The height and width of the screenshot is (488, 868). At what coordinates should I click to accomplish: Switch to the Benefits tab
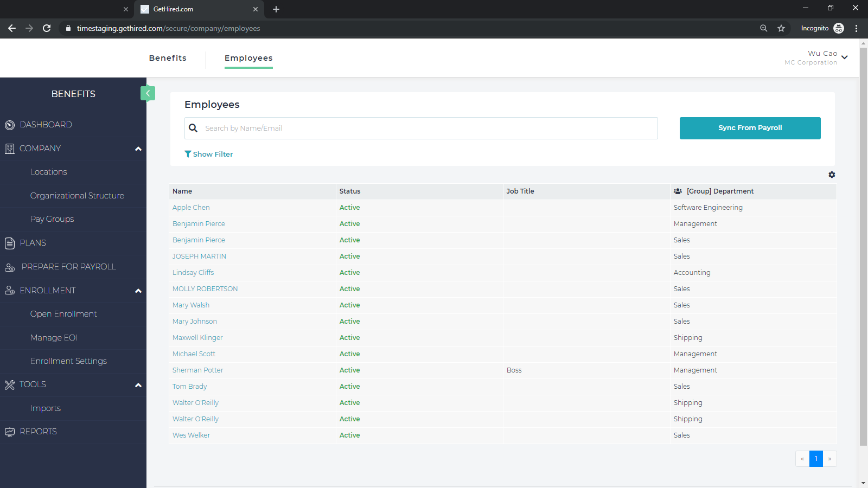pyautogui.click(x=168, y=57)
